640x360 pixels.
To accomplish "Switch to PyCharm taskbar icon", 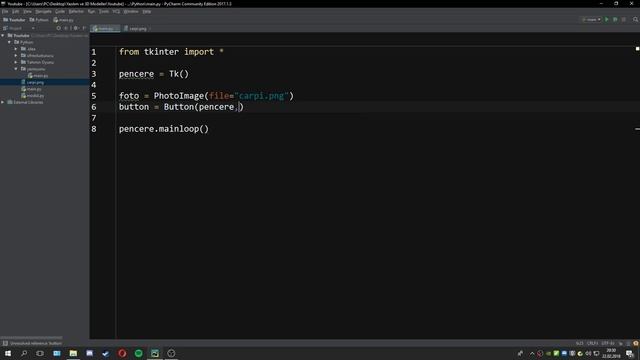I will pyautogui.click(x=155, y=353).
